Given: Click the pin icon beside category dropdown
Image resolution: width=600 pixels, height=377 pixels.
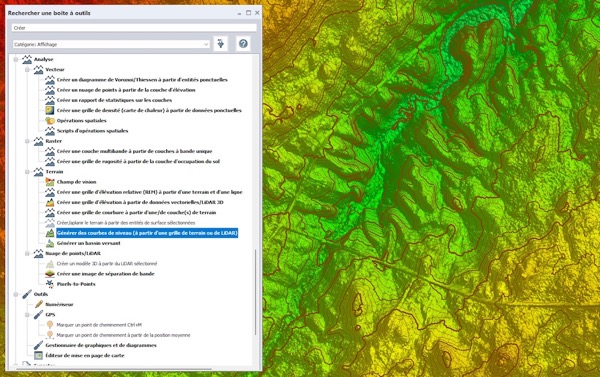Looking at the screenshot, I should (220, 44).
